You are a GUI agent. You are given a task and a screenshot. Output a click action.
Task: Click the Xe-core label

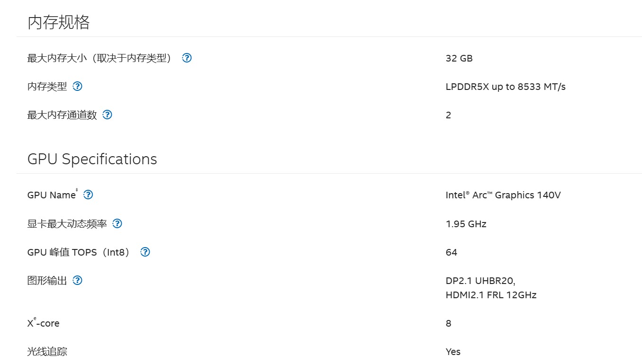point(43,324)
